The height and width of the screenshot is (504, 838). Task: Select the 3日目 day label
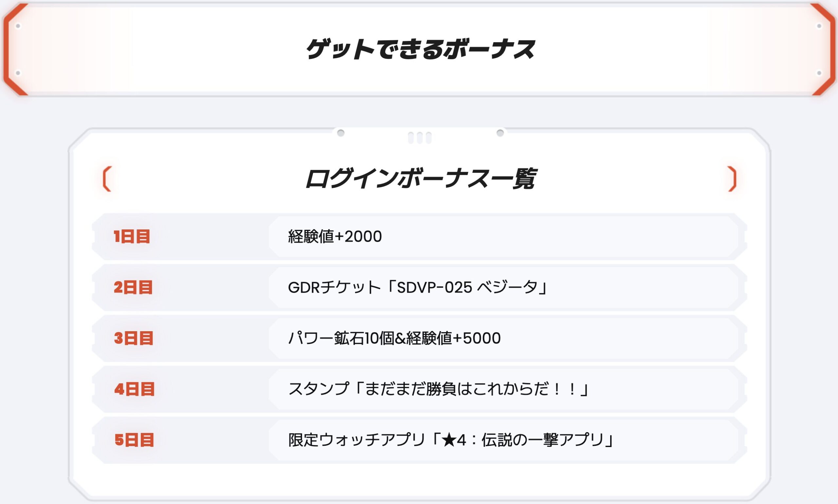[x=134, y=339]
